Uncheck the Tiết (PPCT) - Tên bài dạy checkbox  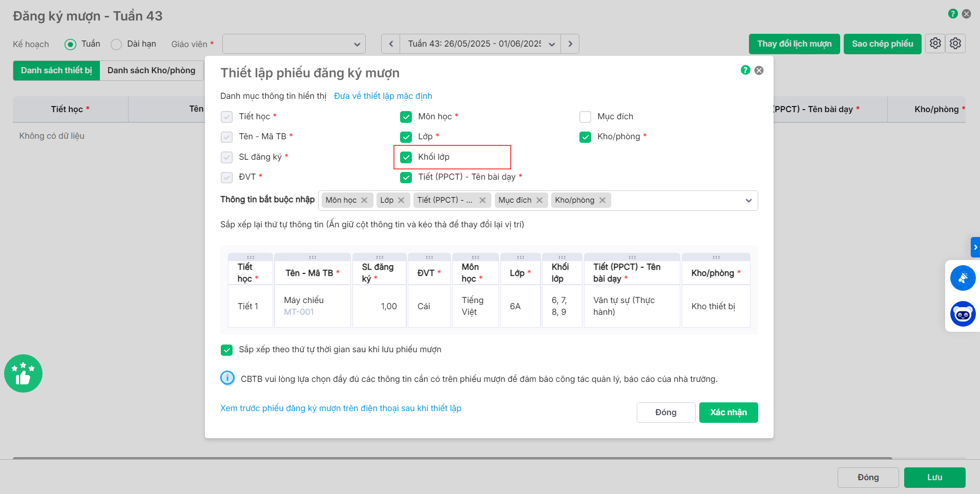tap(406, 178)
